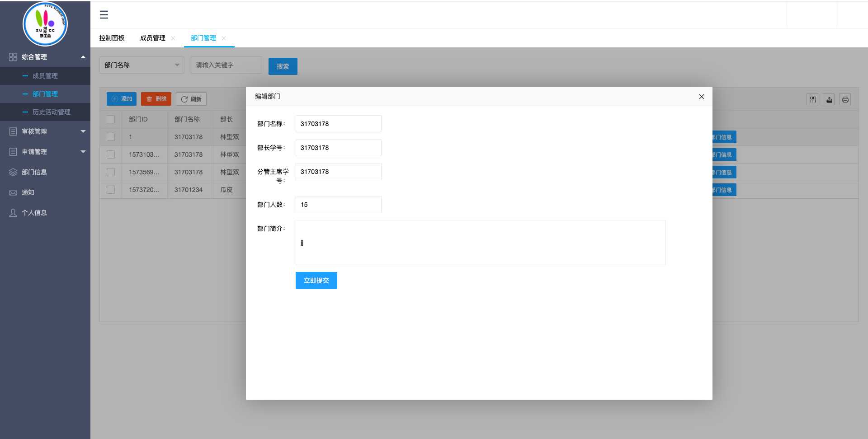The width and height of the screenshot is (868, 439).
Task: Open the 部门名称 search field dropdown
Action: (142, 65)
